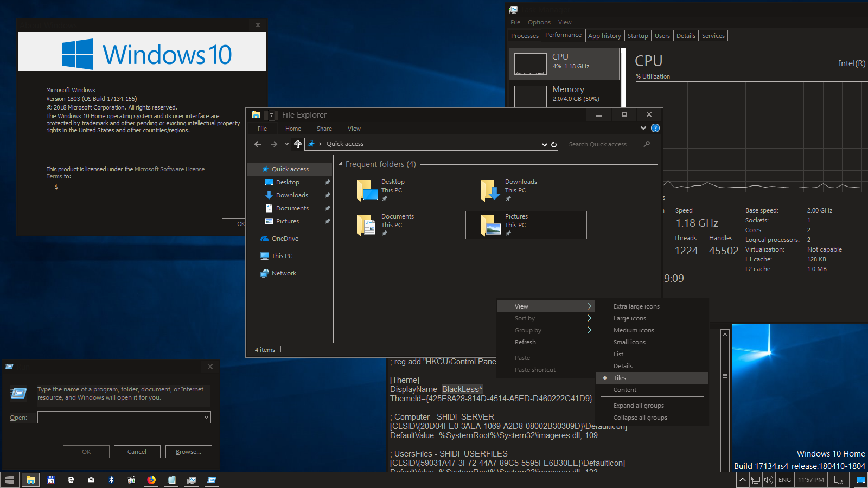Click Browse in the Run dialog

click(188, 452)
